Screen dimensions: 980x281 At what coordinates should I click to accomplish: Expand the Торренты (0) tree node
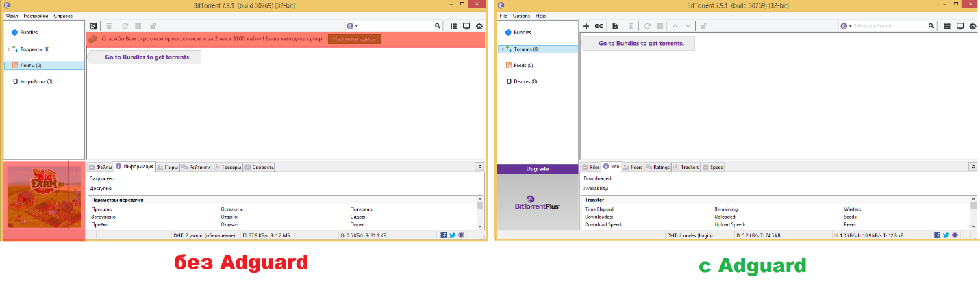tap(9, 49)
